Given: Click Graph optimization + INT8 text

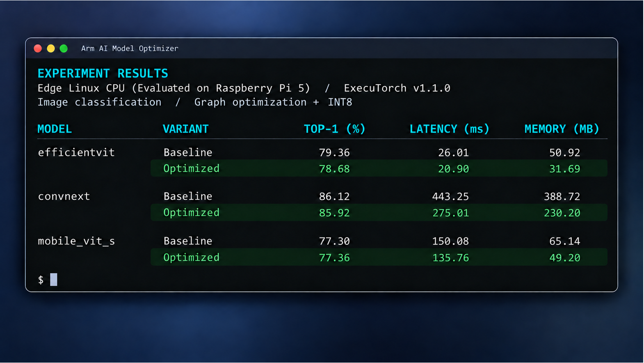Looking at the screenshot, I should (273, 102).
